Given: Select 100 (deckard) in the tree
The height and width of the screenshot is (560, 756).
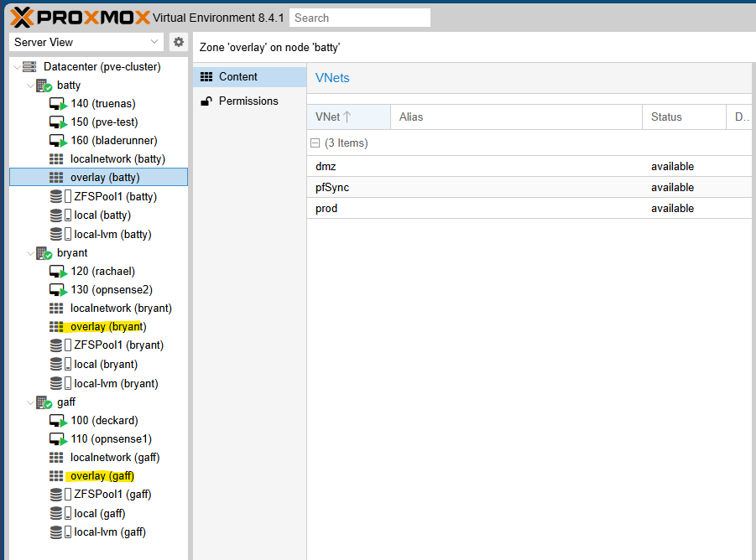Looking at the screenshot, I should pos(104,421).
